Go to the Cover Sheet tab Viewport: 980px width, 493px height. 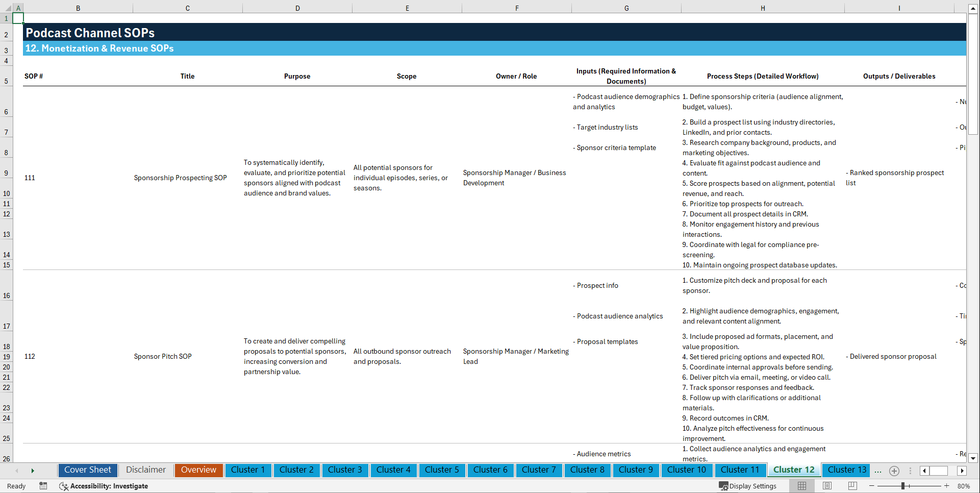(88, 470)
